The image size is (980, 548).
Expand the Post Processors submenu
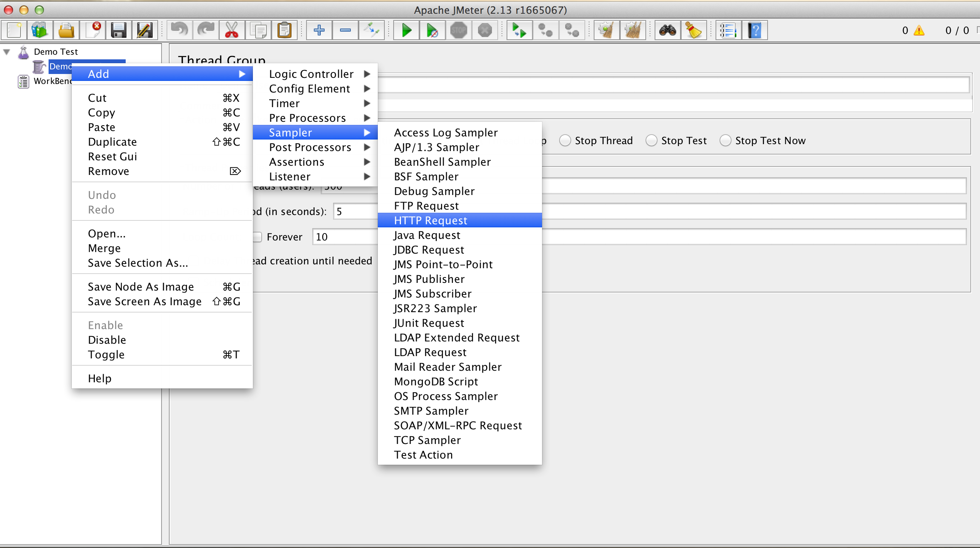(x=315, y=147)
